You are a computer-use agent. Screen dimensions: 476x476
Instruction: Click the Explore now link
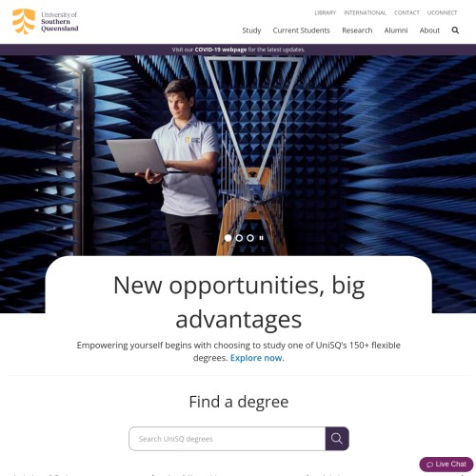[256, 358]
